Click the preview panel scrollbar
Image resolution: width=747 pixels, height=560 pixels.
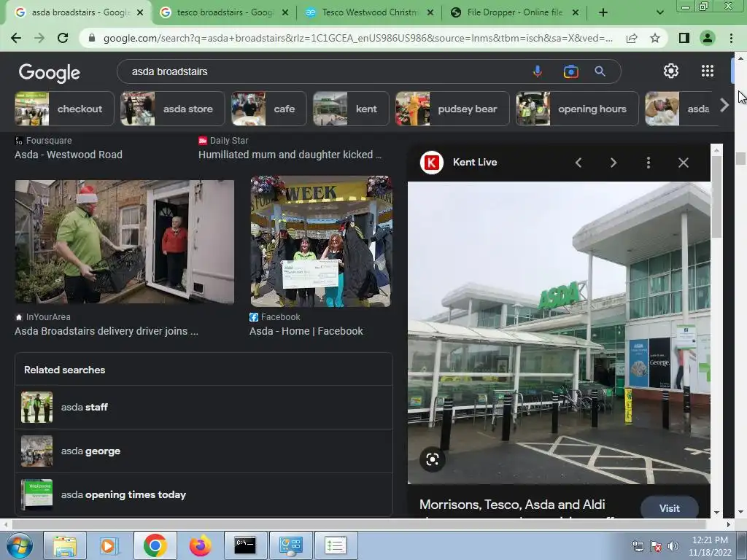coord(716,197)
